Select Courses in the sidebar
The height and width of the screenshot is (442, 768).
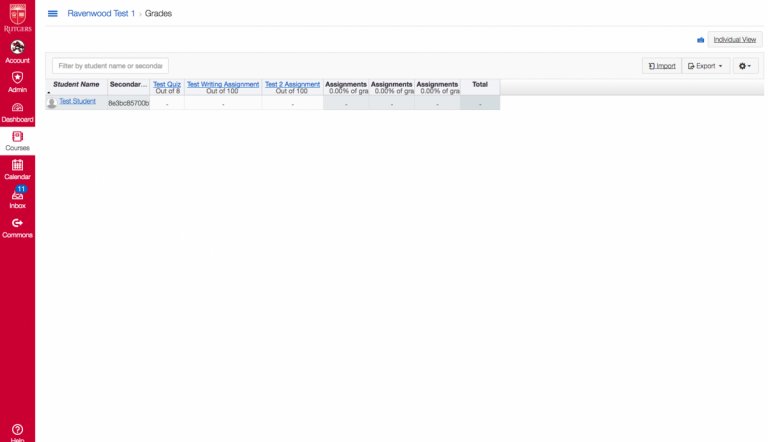pos(18,141)
